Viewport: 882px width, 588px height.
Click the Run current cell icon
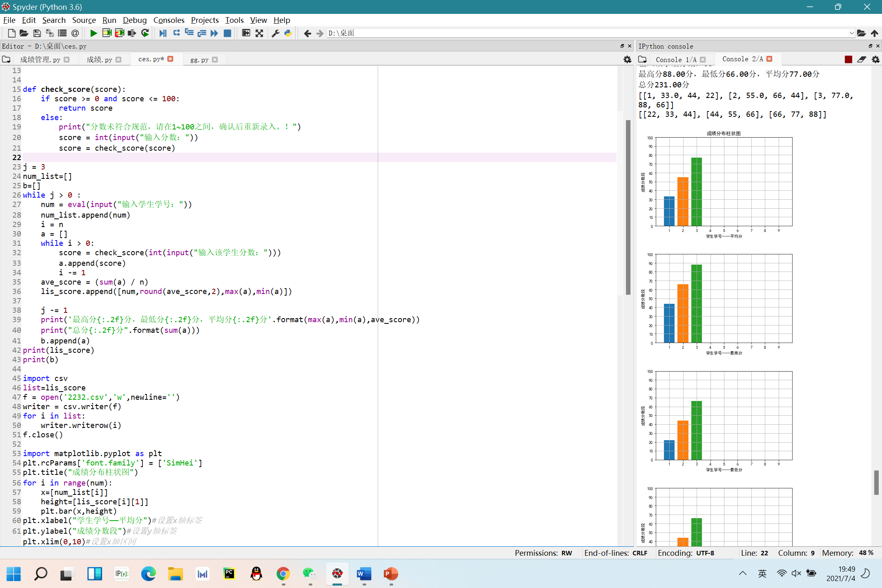point(107,33)
